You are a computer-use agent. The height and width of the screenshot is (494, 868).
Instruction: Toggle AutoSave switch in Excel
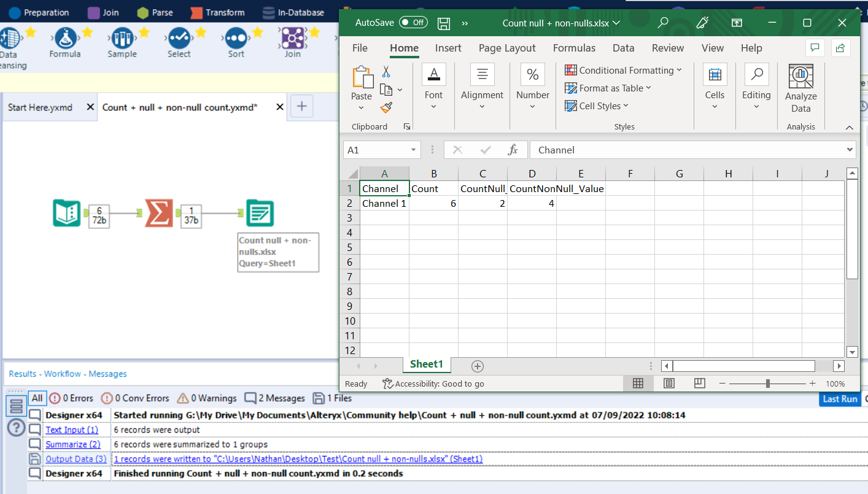(x=413, y=23)
